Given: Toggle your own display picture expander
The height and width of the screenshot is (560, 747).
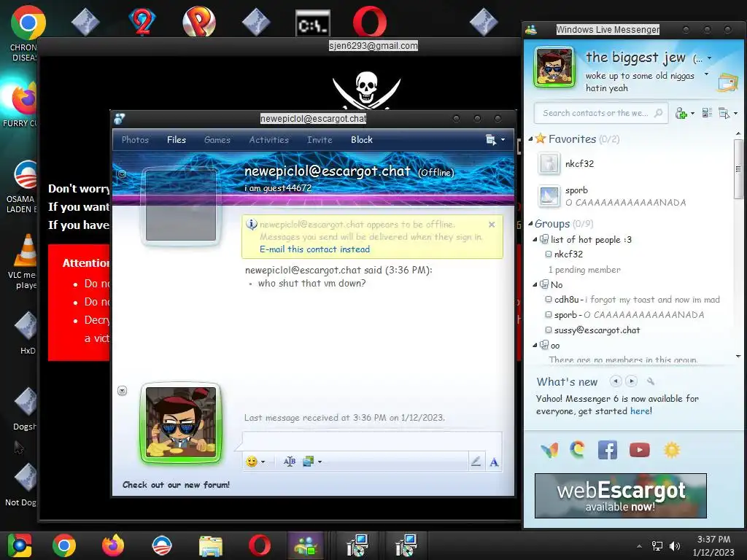Looking at the screenshot, I should (x=122, y=391).
